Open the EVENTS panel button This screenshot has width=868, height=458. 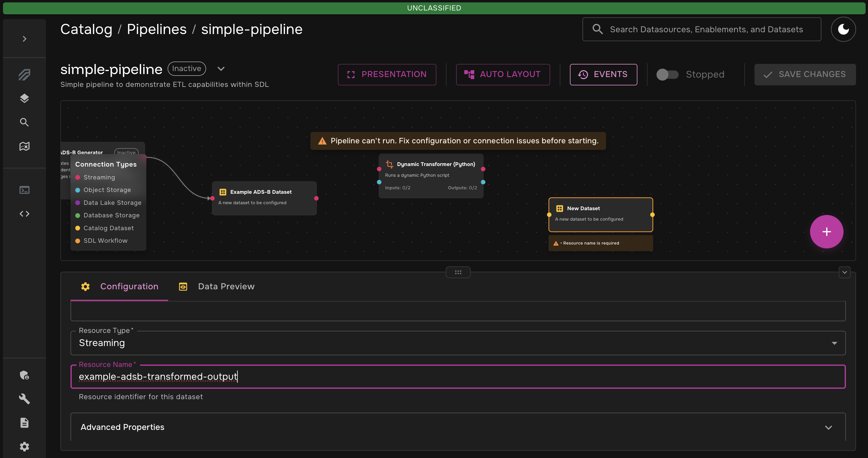(603, 74)
